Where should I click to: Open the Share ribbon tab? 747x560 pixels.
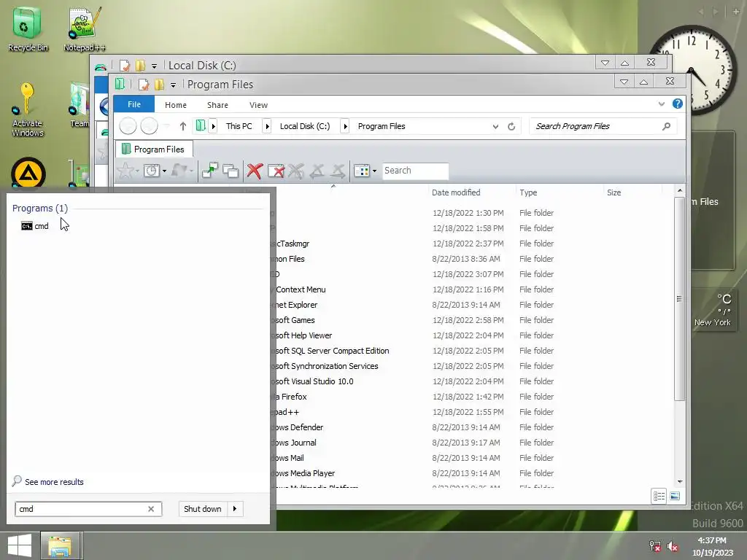pyautogui.click(x=217, y=105)
